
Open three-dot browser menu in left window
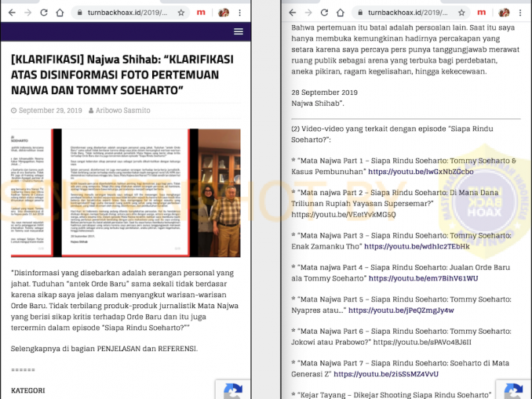[x=240, y=13]
